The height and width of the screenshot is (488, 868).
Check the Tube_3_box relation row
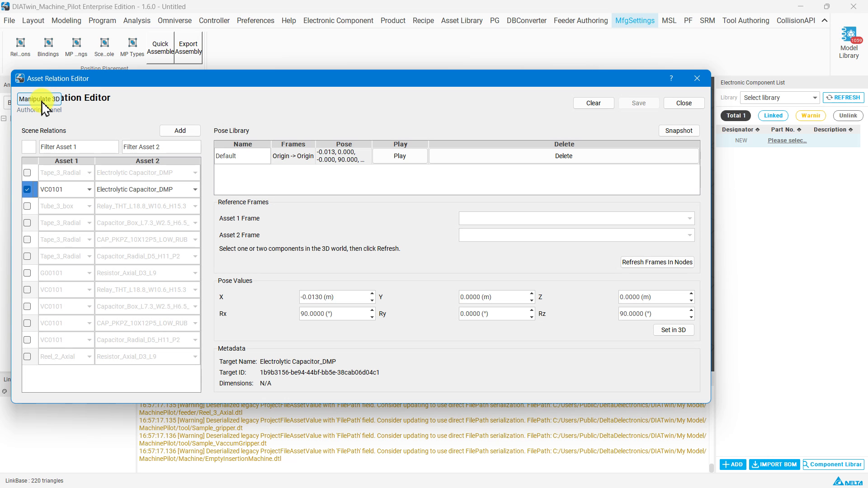[x=27, y=206]
